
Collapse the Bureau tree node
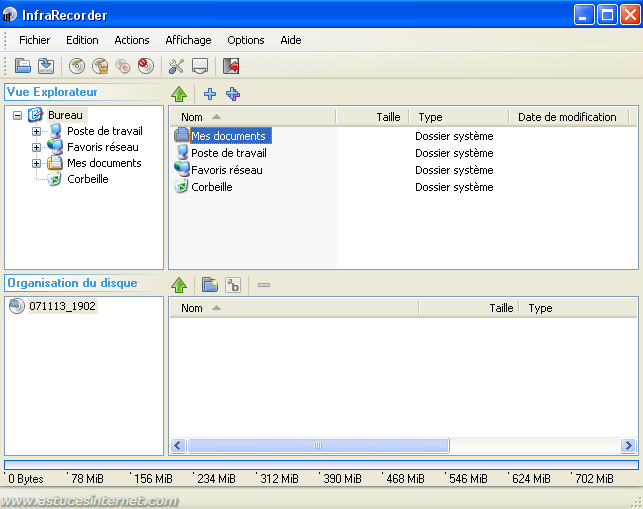click(x=17, y=115)
